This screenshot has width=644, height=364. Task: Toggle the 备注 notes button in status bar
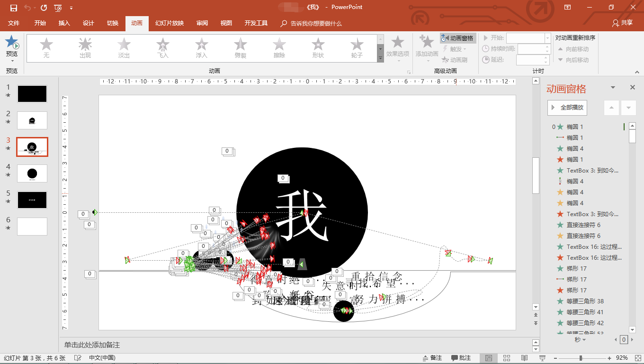tap(432, 358)
